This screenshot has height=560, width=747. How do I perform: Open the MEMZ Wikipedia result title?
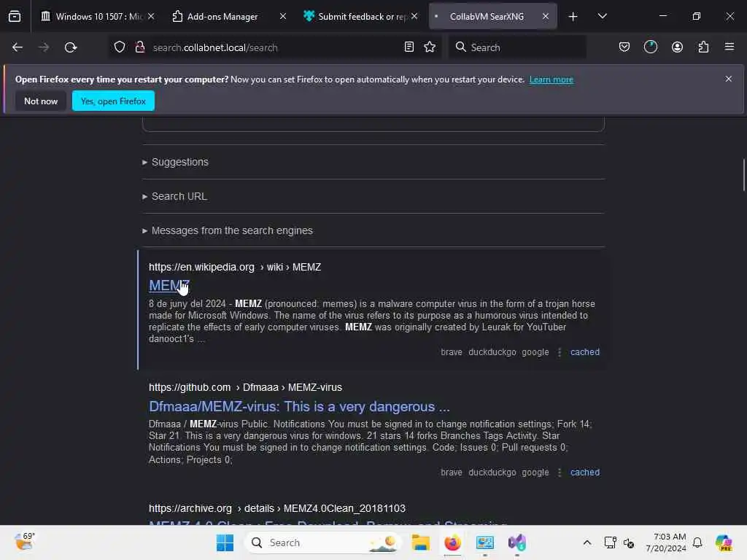click(169, 285)
